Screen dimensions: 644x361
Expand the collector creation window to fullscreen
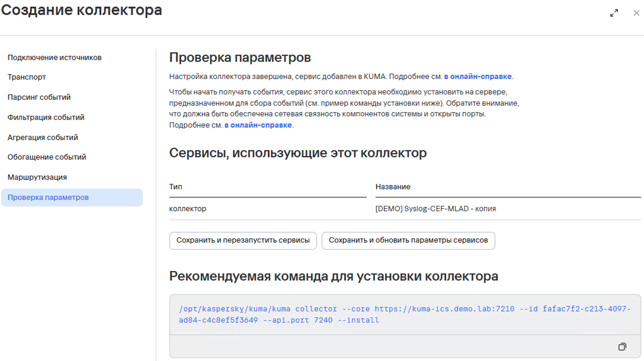(x=614, y=13)
